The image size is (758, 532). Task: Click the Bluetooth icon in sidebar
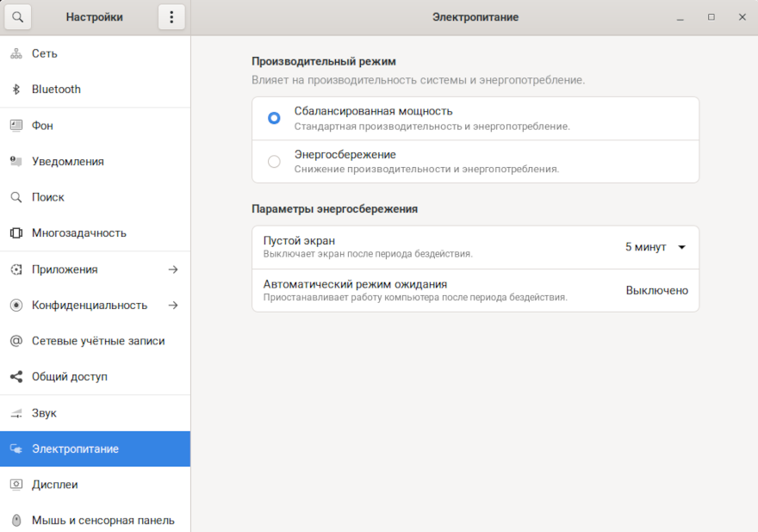coord(16,90)
